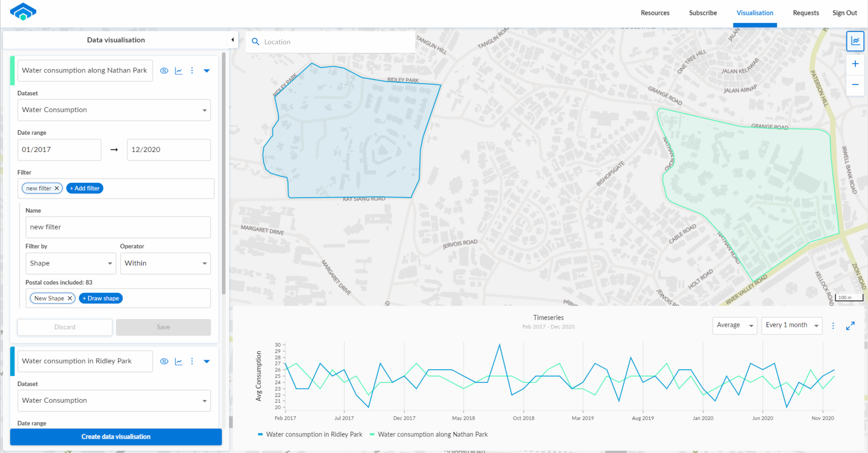Click the Location search magnifier icon

pyautogui.click(x=255, y=42)
